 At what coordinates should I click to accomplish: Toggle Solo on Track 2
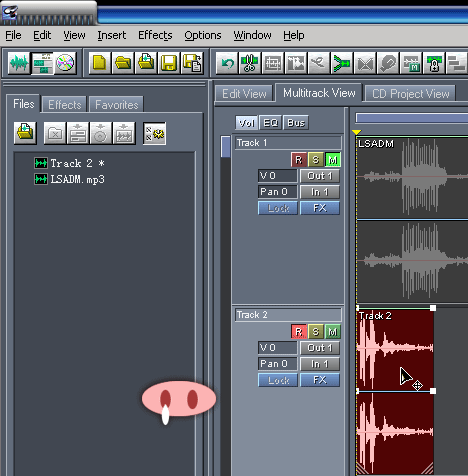pos(316,332)
